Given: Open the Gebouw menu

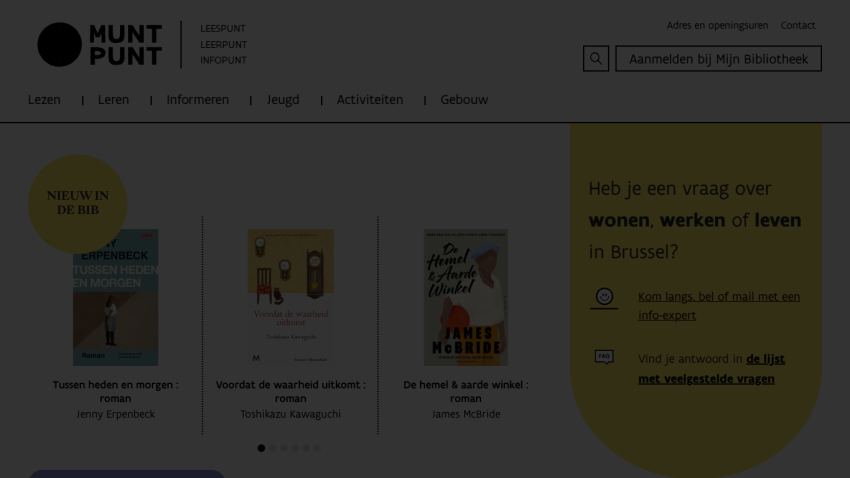Looking at the screenshot, I should pos(464,100).
